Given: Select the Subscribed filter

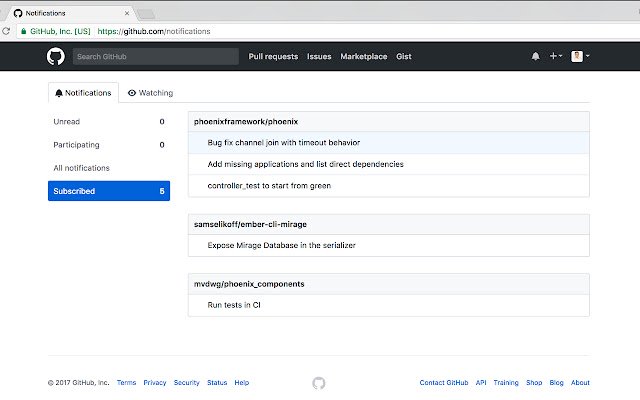Looking at the screenshot, I should (109, 191).
